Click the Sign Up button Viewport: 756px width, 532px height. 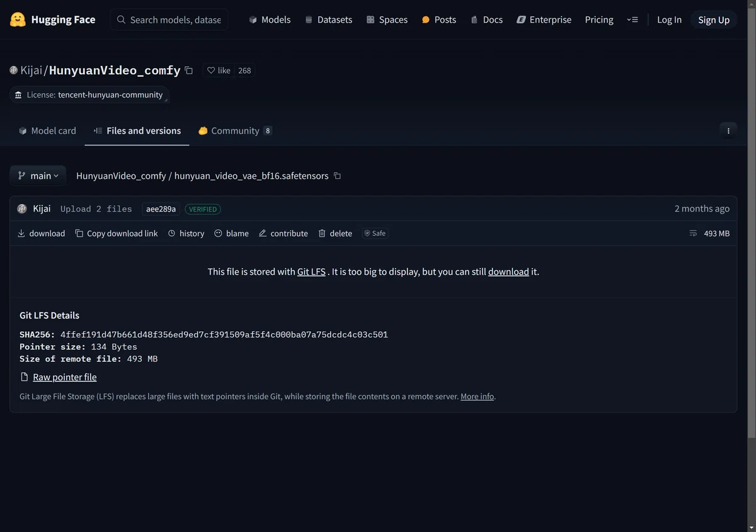pyautogui.click(x=714, y=20)
